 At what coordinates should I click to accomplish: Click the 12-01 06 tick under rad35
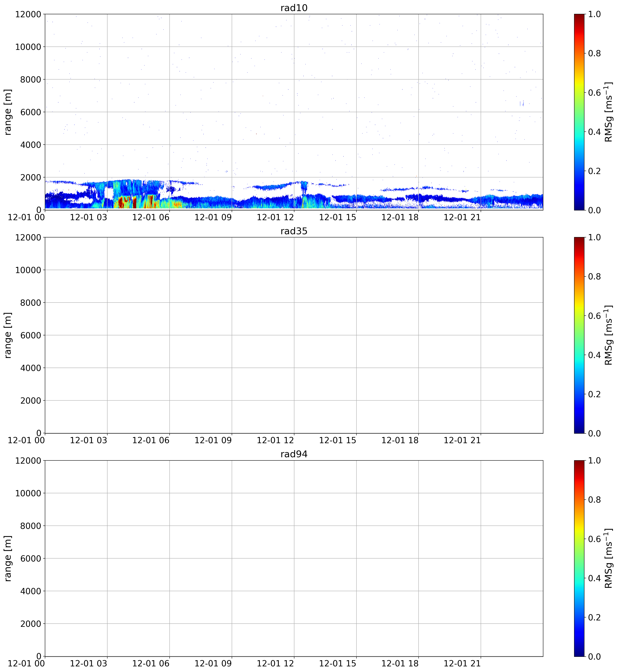click(151, 440)
